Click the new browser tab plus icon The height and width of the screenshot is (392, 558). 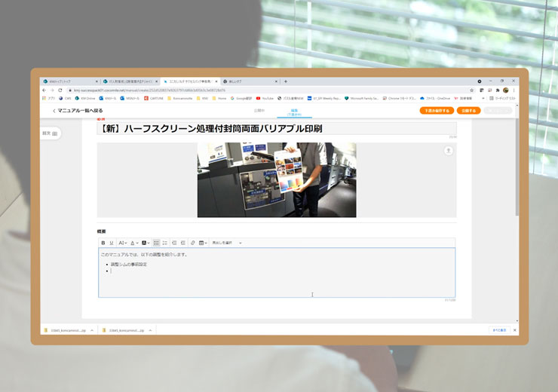[x=285, y=81]
